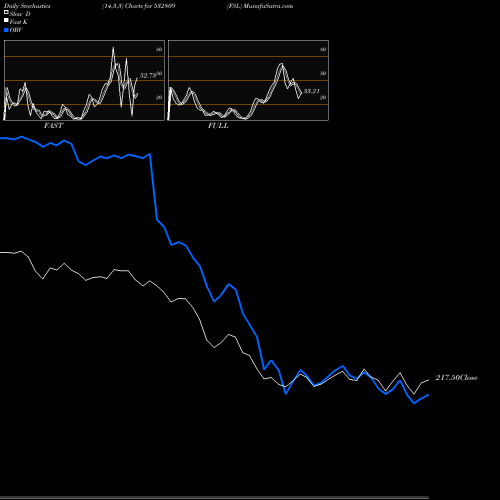Image resolution: width=500 pixels, height=500 pixels.
Task: Click the MunafaSutra.com label
Action: [268, 6]
